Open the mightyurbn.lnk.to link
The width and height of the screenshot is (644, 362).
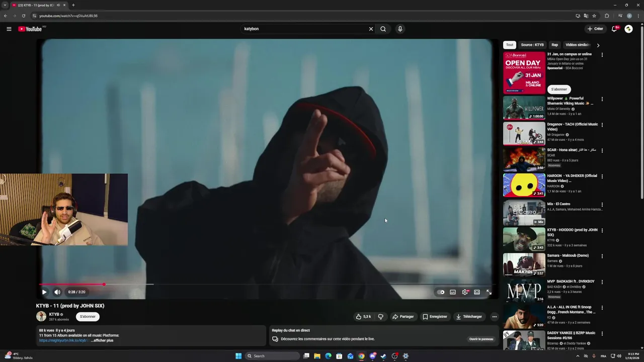(x=64, y=340)
